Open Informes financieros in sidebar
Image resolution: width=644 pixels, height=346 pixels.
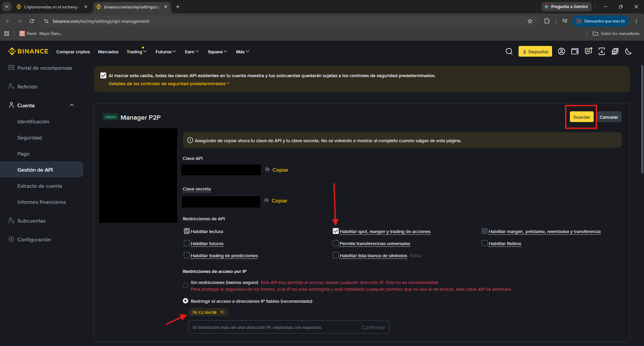click(41, 202)
